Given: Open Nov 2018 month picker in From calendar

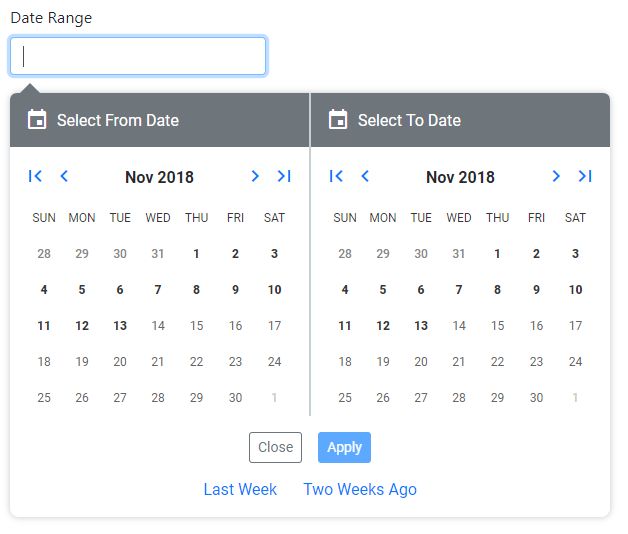Looking at the screenshot, I should point(159,178).
